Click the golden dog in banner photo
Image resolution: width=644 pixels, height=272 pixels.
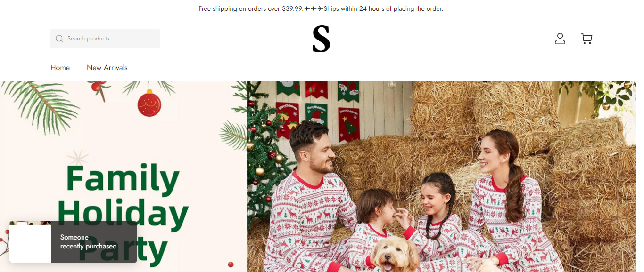coord(394,254)
